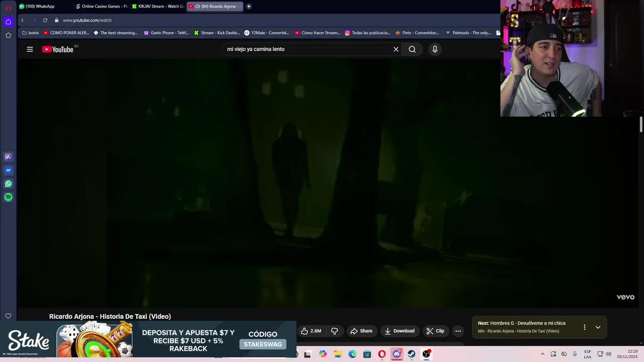Open playlist options three-dot menu
Image resolution: width=644 pixels, height=362 pixels.
pos(584,327)
